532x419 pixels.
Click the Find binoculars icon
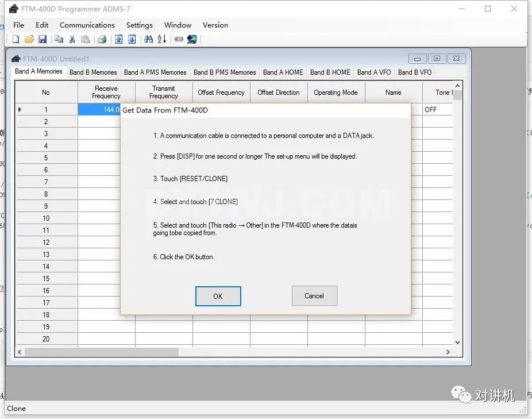click(x=148, y=39)
